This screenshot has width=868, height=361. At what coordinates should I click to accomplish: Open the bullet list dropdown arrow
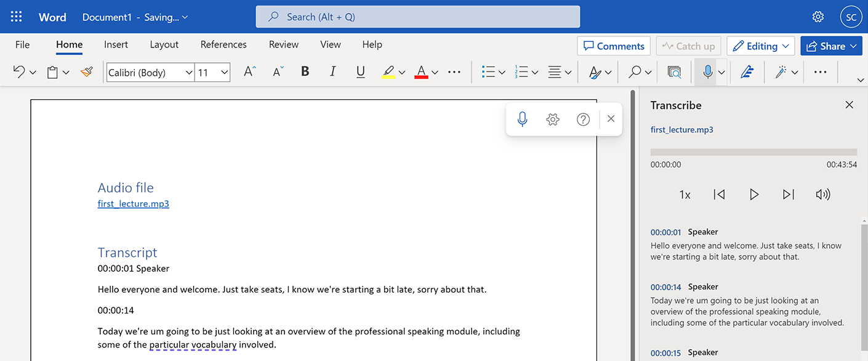[x=501, y=72]
